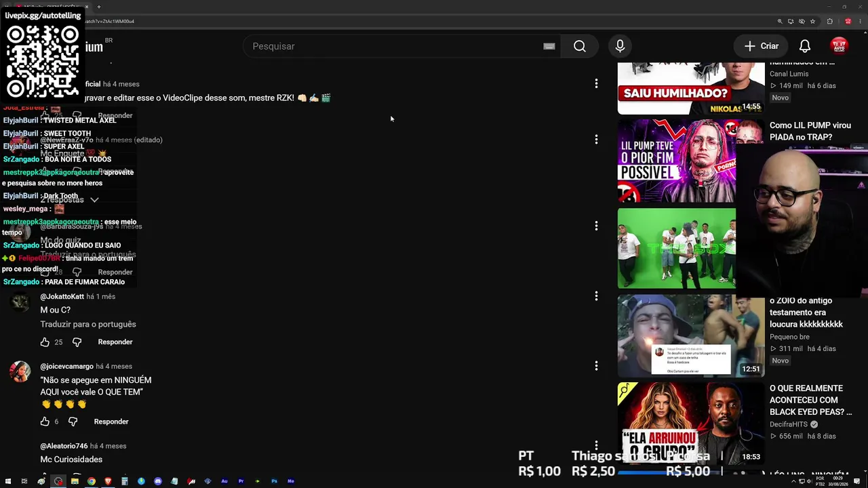Screen dimensions: 868x488
Task: Dislike the comment by @joicevcamargo
Action: pos(73,422)
